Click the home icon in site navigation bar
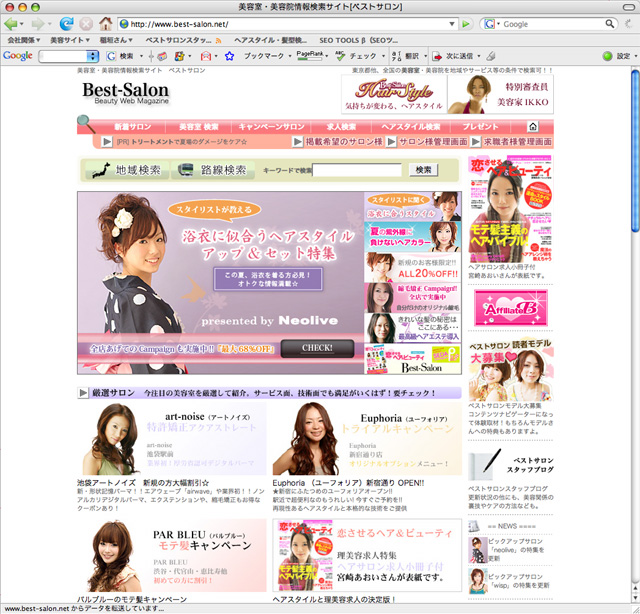The height and width of the screenshot is (614, 640). click(x=533, y=127)
